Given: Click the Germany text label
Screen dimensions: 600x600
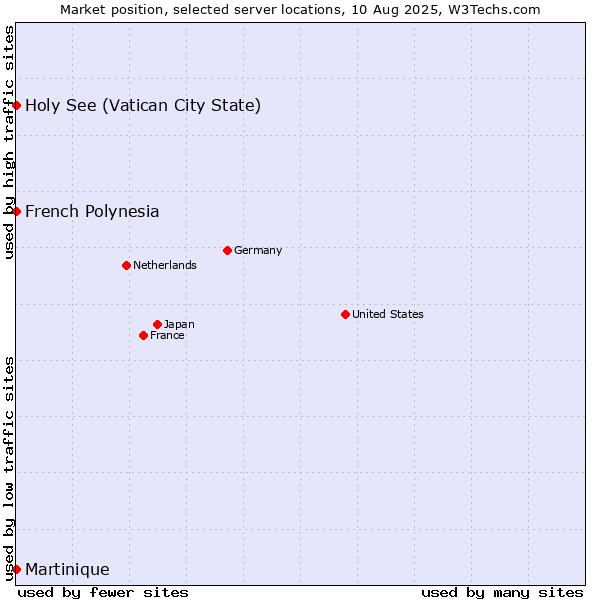Looking at the screenshot, I should pos(258,251).
